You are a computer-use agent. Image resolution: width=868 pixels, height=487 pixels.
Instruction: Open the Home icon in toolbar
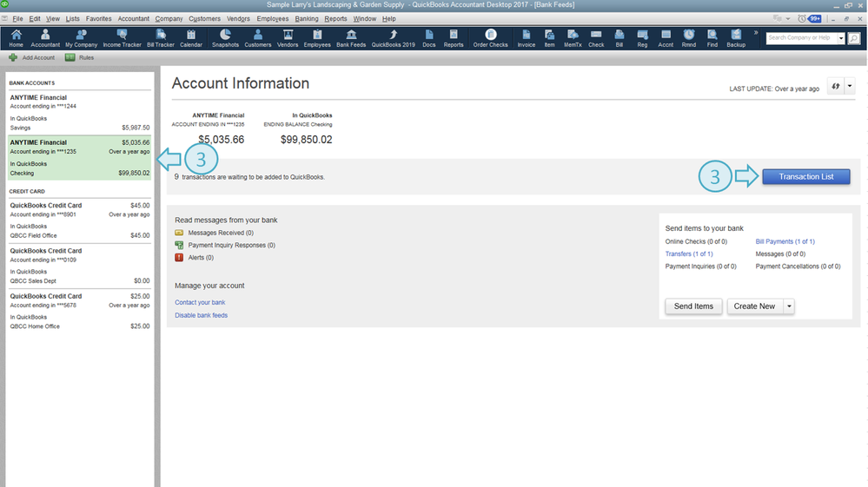click(16, 38)
